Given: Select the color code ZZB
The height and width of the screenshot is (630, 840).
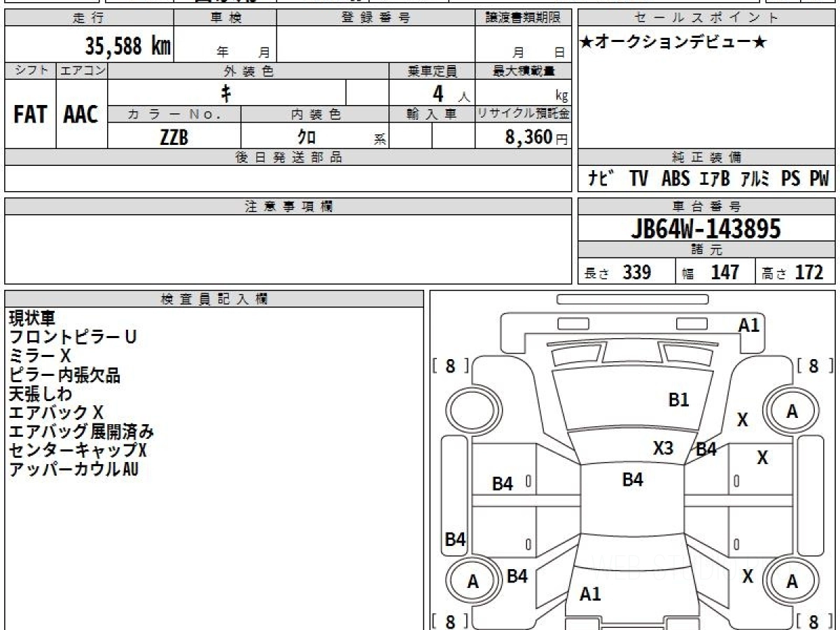Looking at the screenshot, I should 174,137.
